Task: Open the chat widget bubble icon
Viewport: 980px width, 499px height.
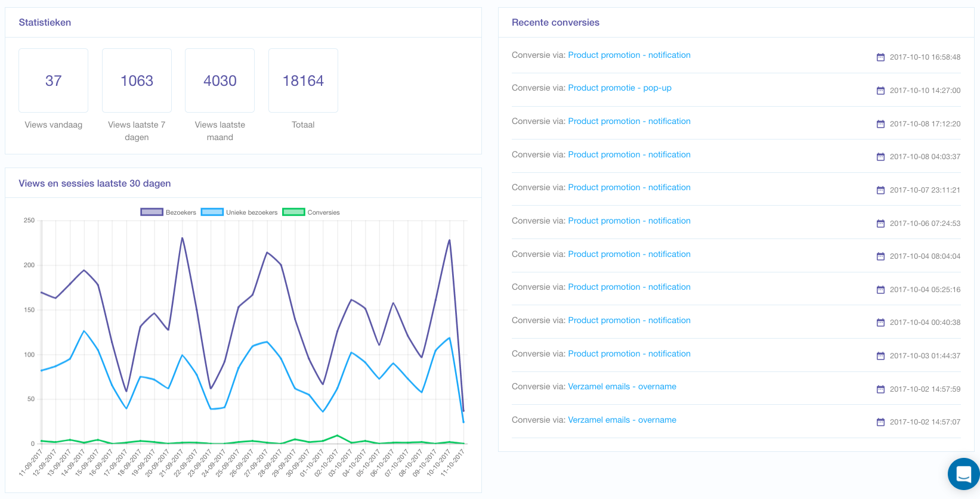Action: 963,474
